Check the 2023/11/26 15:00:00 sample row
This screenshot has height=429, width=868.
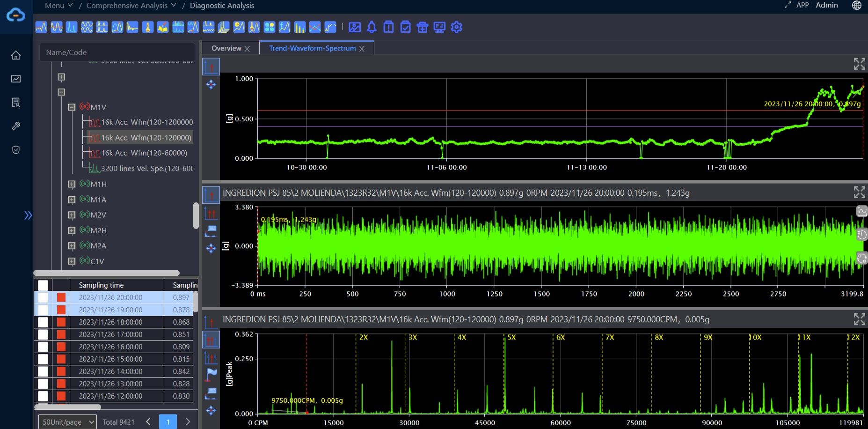(x=43, y=359)
